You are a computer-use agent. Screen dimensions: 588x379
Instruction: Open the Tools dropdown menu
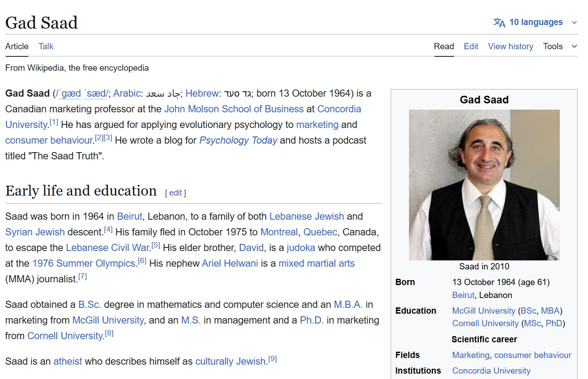point(560,47)
